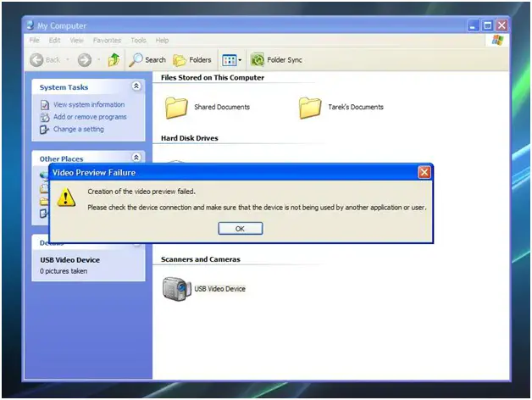Collapse the Other Places panel
The height and width of the screenshot is (400, 532).
136,158
